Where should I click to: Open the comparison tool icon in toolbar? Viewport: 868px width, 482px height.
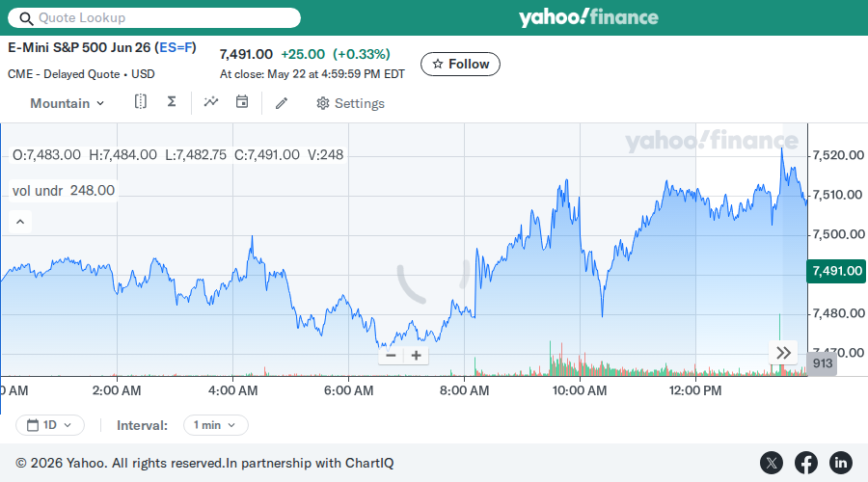click(141, 102)
